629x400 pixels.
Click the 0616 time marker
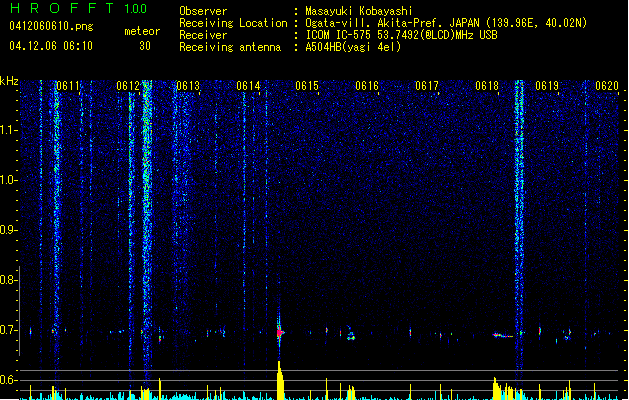(x=367, y=86)
